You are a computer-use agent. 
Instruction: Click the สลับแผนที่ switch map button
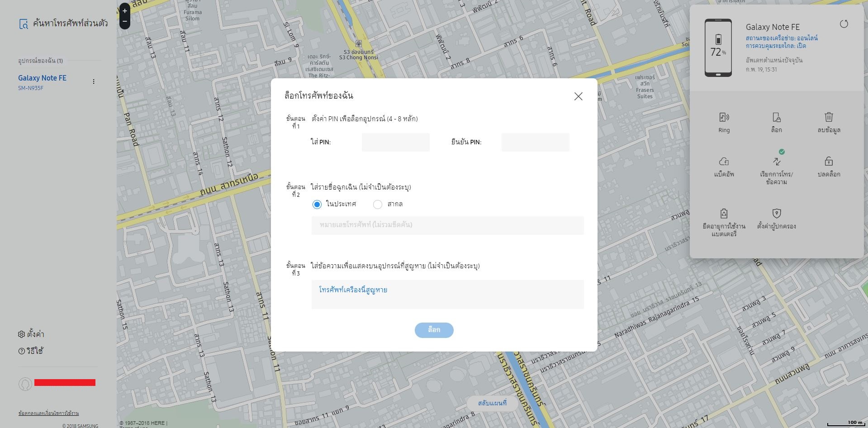(x=492, y=403)
